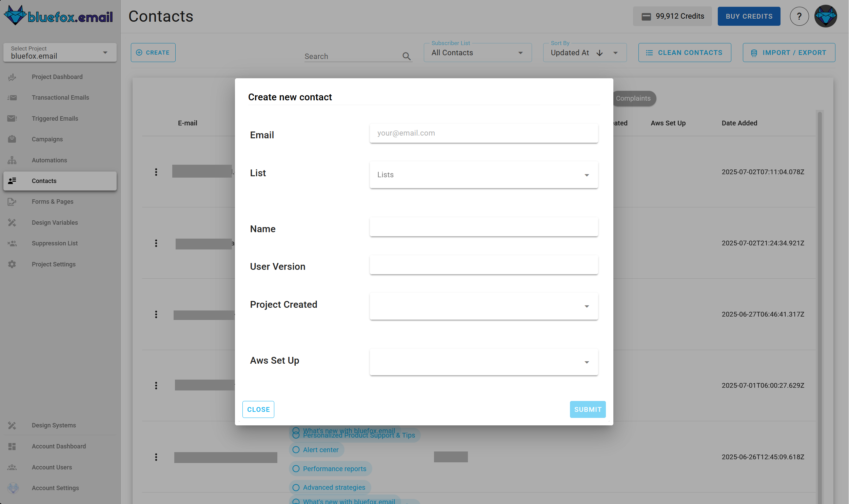
Task: Toggle the Alert center list chip
Action: click(x=316, y=450)
